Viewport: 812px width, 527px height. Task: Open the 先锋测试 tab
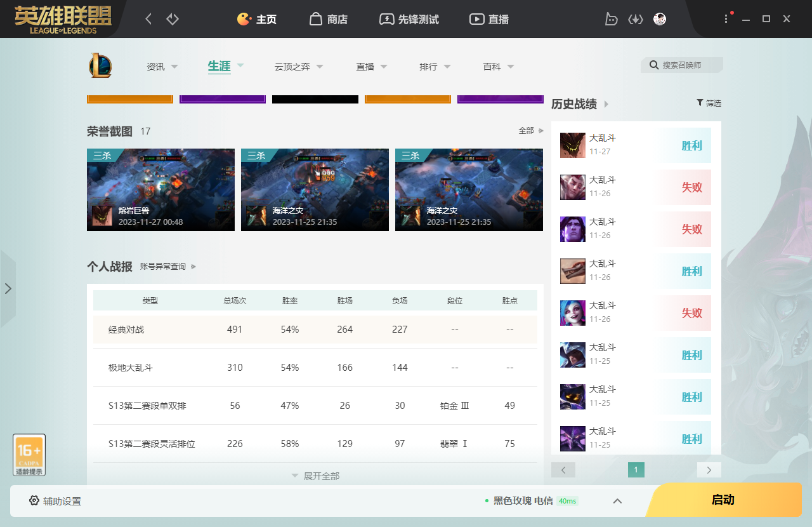click(x=409, y=19)
